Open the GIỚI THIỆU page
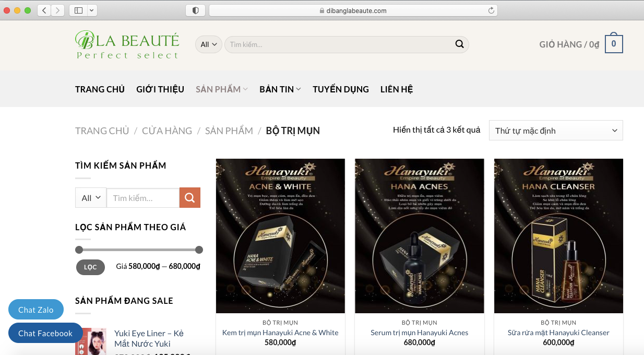Screen dimensions: 644x355 (x=160, y=89)
